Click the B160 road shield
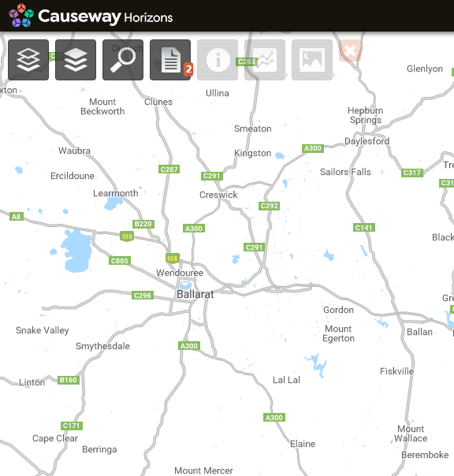The image size is (454, 476). click(69, 380)
